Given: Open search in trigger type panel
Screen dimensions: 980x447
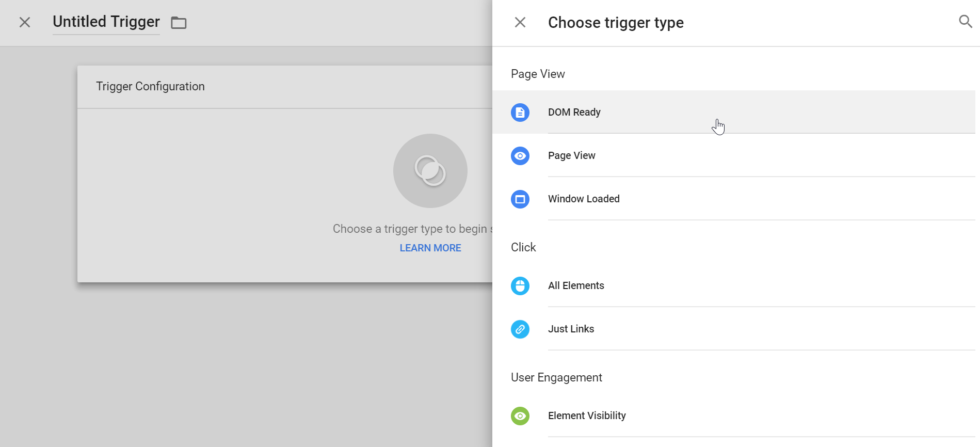Looking at the screenshot, I should (965, 22).
